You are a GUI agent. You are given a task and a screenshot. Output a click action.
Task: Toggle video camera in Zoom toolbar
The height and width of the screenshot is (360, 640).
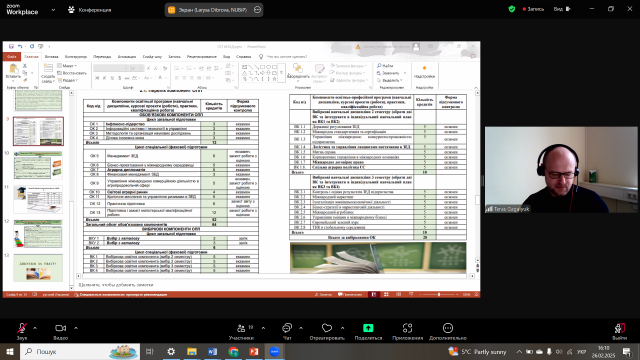coord(60,328)
